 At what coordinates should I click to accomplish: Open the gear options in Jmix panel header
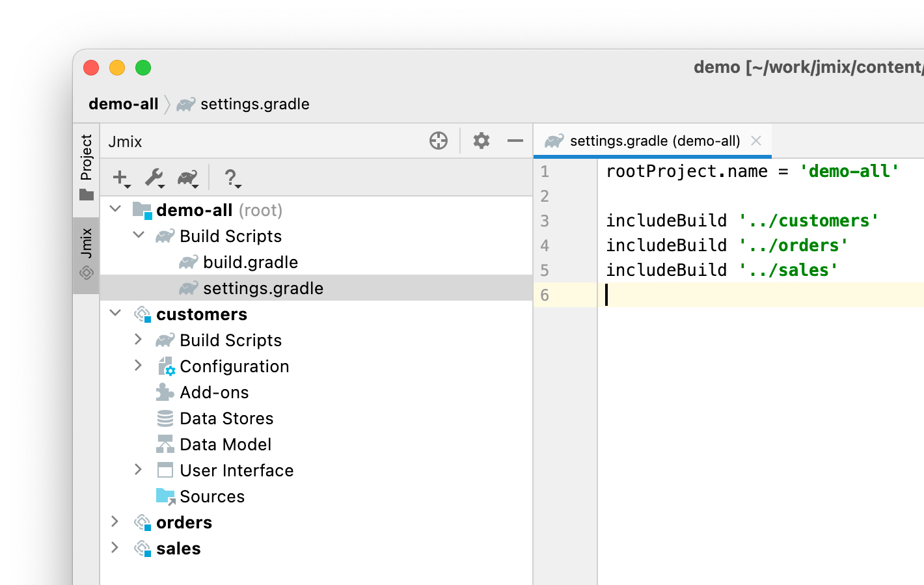coord(482,141)
